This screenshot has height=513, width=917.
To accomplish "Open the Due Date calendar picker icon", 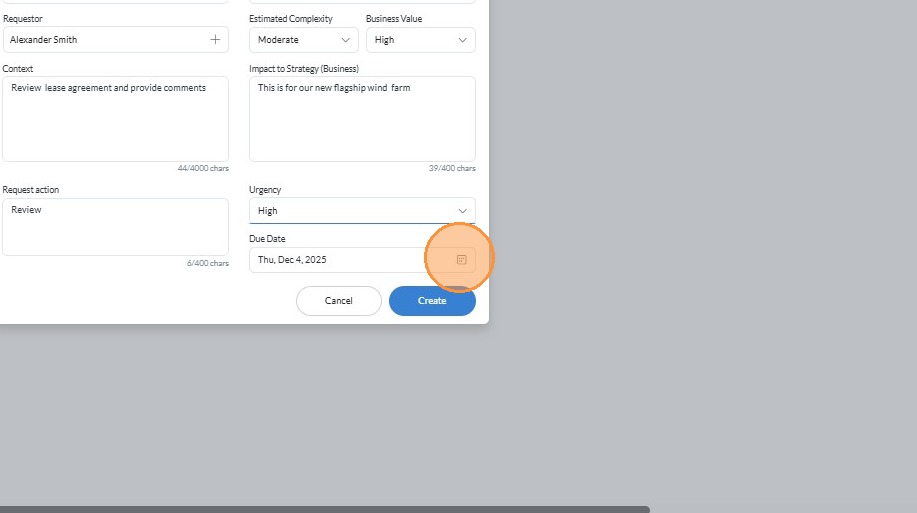I will 461,260.
